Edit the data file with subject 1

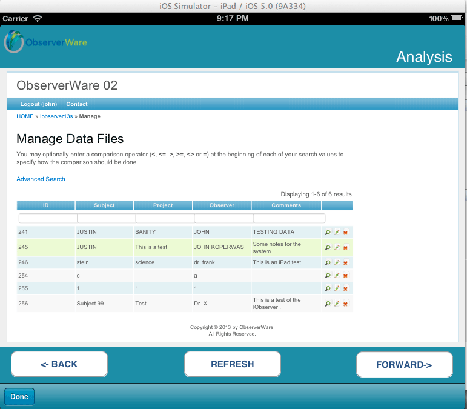point(337,288)
